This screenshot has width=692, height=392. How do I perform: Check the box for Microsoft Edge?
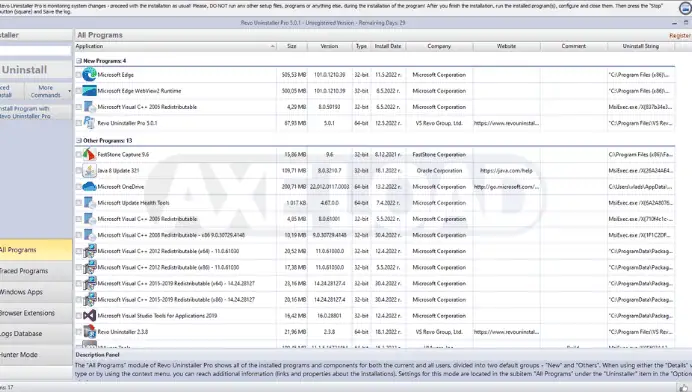pos(79,75)
